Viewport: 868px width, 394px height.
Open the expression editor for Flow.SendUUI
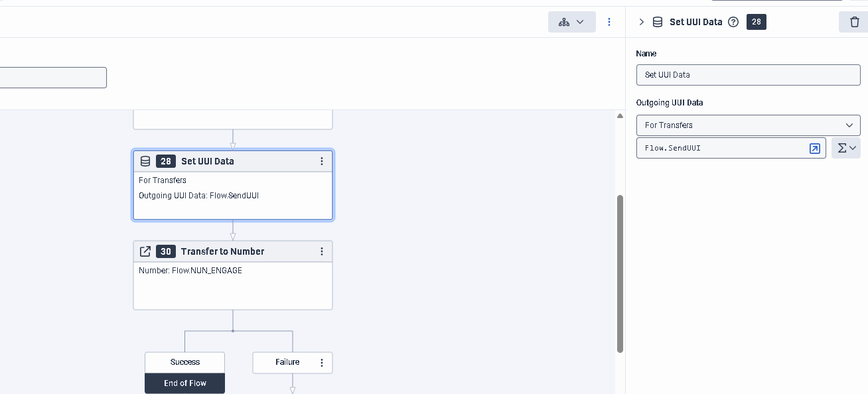[814, 148]
